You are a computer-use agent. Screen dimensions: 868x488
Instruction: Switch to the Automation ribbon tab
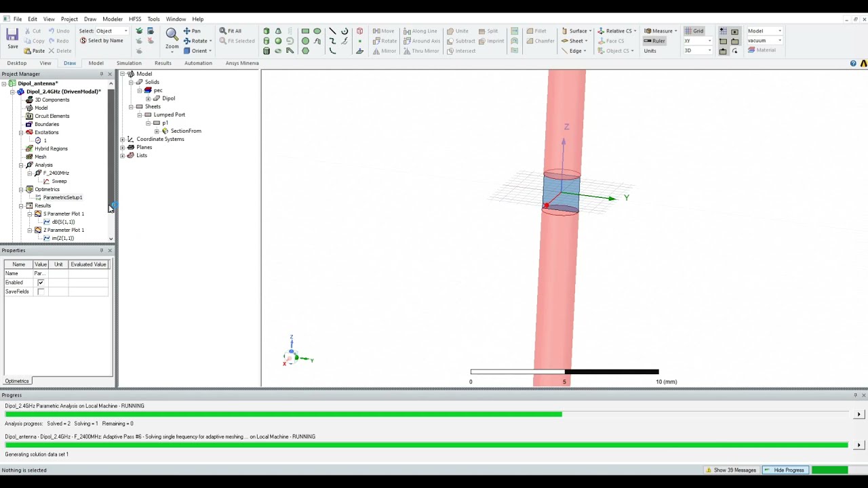[x=198, y=63]
